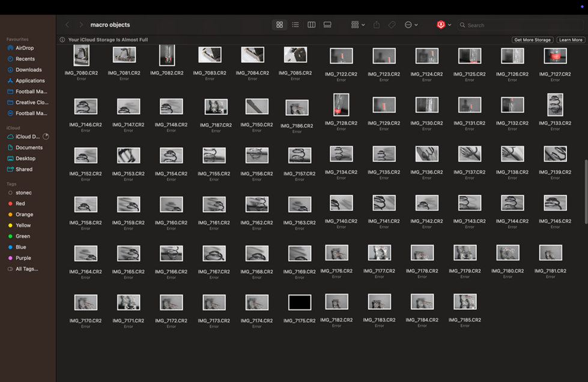Open All Tags... in sidebar
The height and width of the screenshot is (382, 588).
[x=26, y=269]
